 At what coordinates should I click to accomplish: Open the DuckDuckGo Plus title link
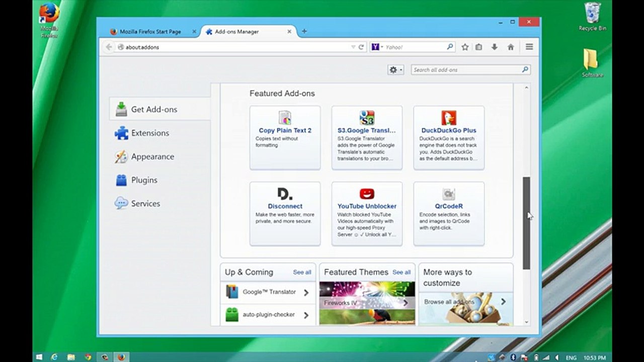[x=449, y=130]
